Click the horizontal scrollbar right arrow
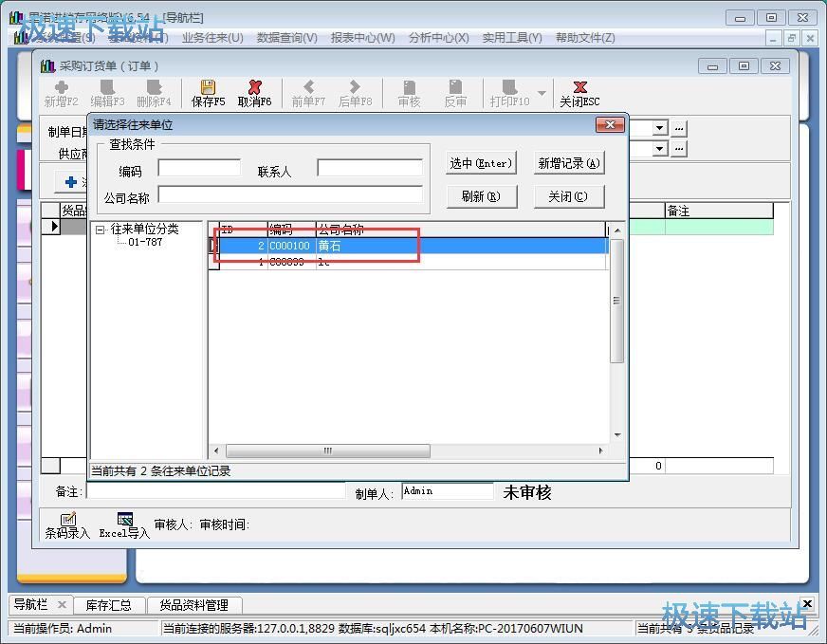 600,451
